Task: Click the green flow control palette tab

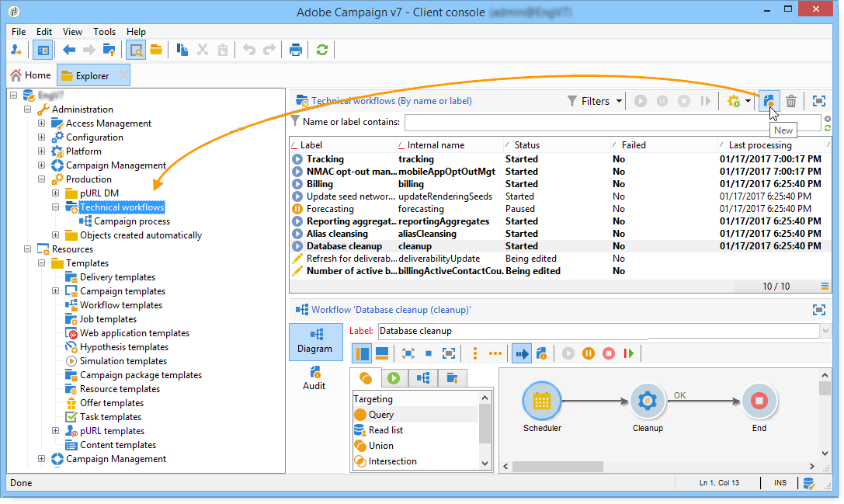Action: pos(394,378)
